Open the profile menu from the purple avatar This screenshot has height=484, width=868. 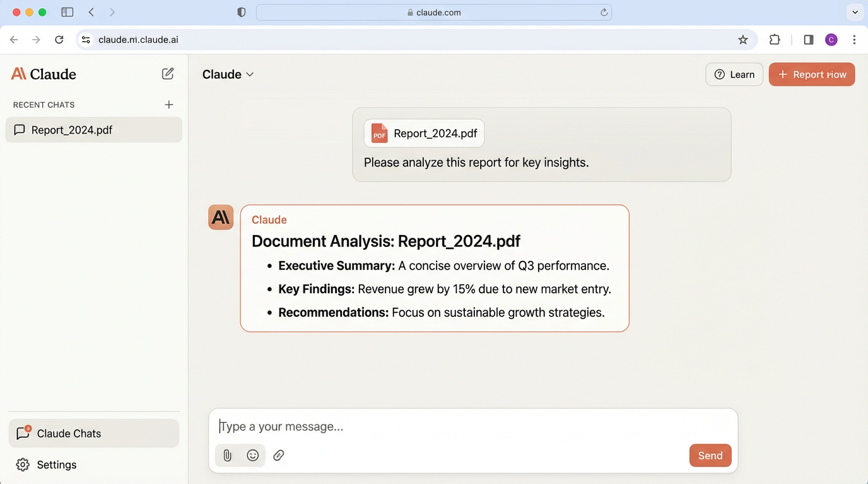click(831, 39)
